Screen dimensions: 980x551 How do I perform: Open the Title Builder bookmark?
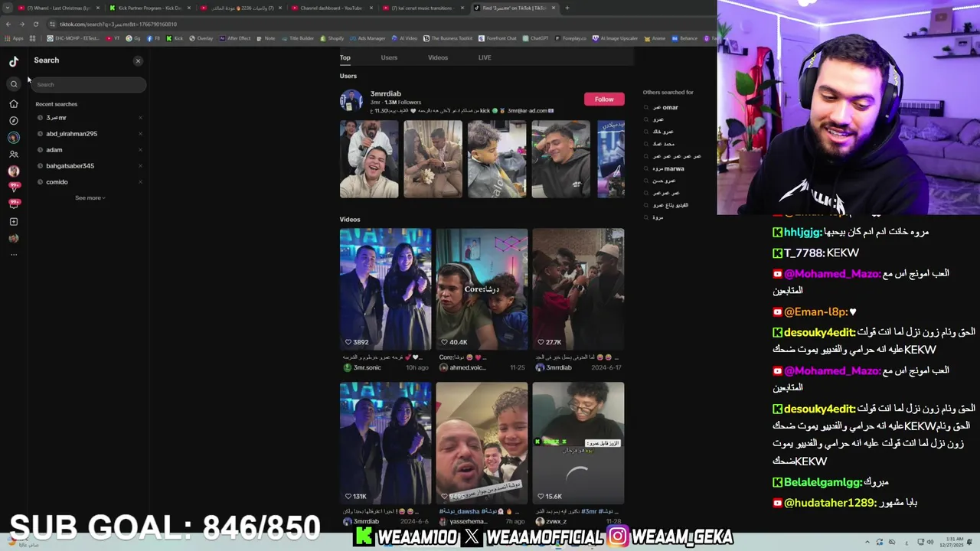tap(298, 38)
